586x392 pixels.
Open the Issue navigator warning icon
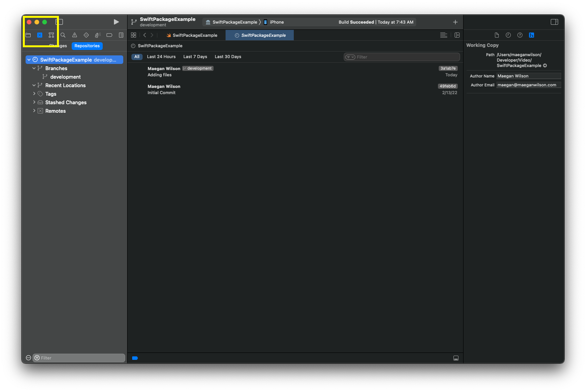click(74, 35)
